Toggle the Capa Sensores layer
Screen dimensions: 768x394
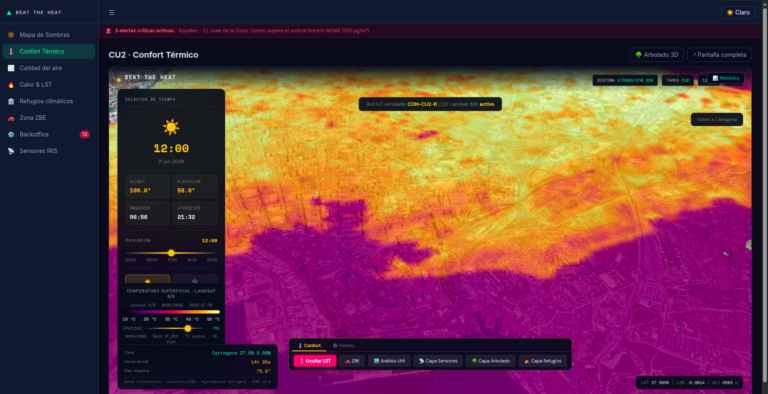438,361
